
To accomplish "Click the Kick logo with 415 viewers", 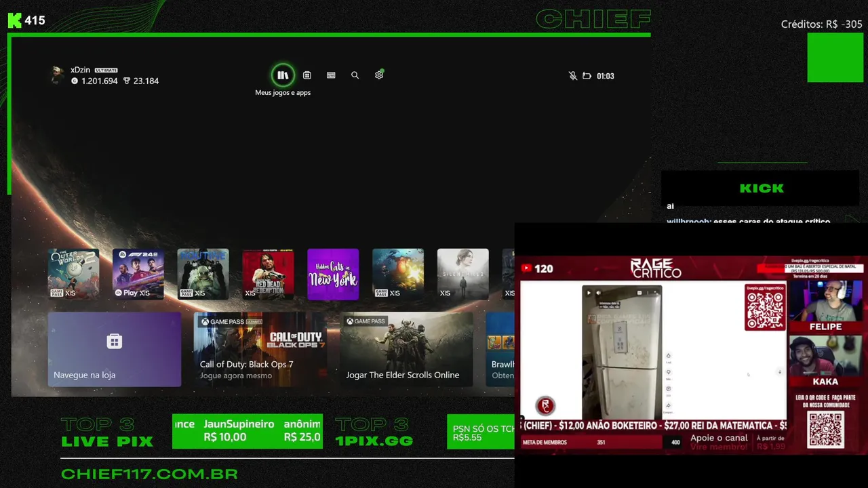I will point(26,20).
